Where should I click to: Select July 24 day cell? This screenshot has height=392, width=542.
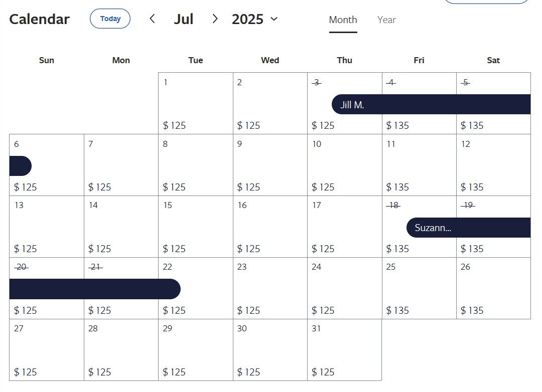tap(345, 288)
